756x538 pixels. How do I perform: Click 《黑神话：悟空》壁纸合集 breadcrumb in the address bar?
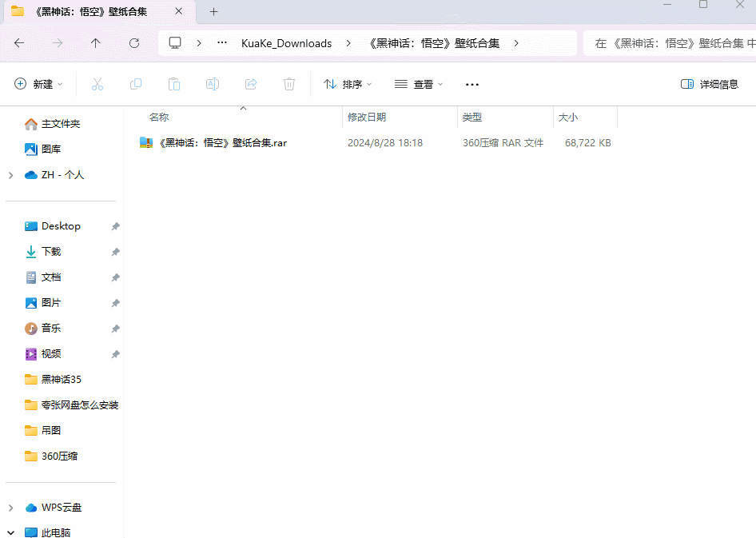pos(434,43)
